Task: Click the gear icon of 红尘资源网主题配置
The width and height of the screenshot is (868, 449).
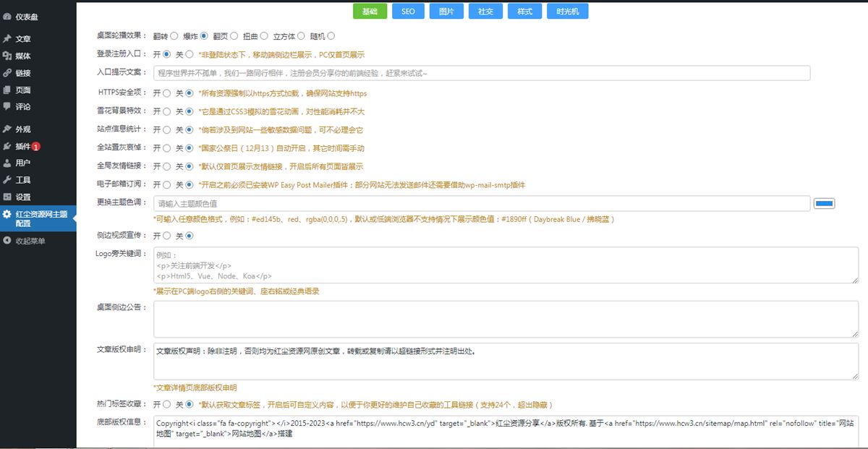Action: pyautogui.click(x=7, y=214)
